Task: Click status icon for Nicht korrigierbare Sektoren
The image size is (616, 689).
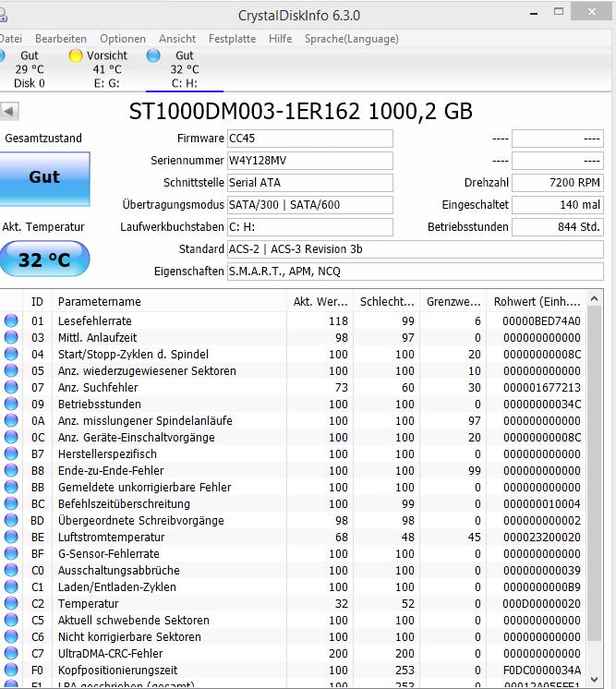Action: (x=11, y=636)
